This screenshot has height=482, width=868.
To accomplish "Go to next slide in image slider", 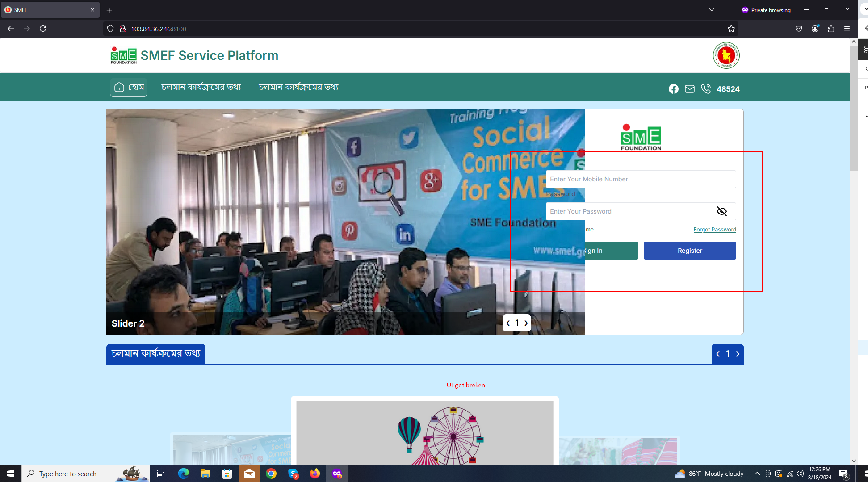I will pos(526,323).
